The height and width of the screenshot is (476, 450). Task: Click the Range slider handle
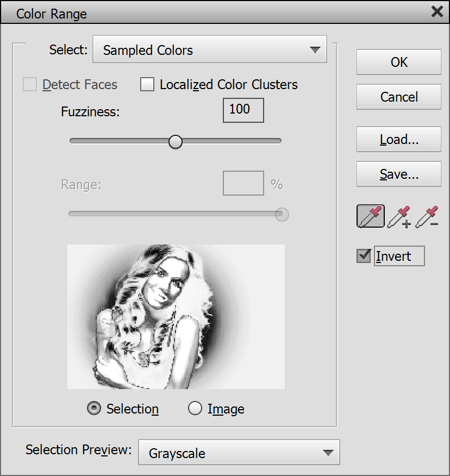click(x=282, y=214)
